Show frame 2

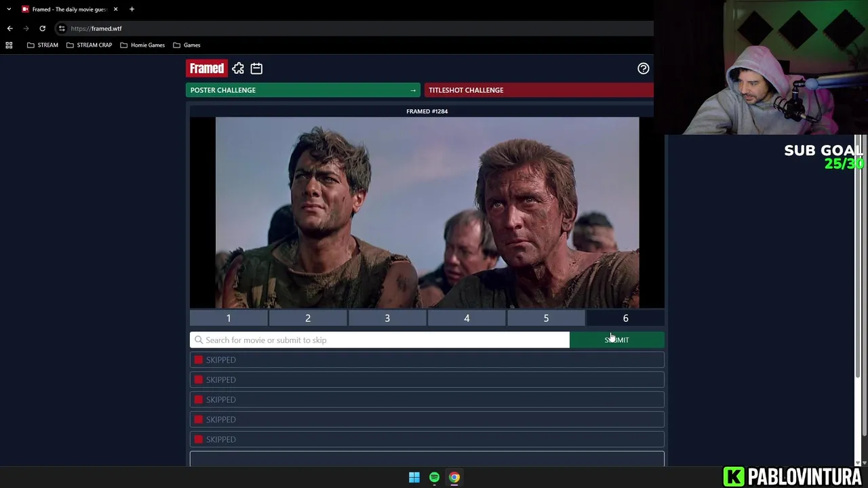point(308,318)
